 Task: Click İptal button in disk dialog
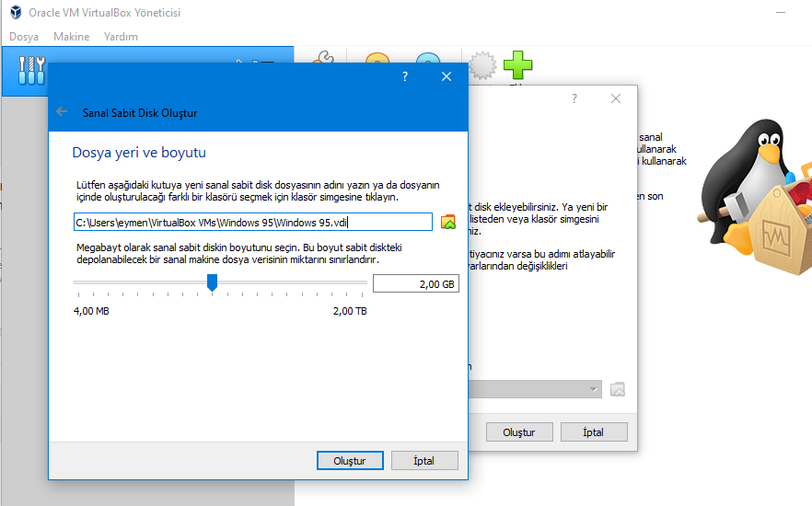click(x=424, y=461)
